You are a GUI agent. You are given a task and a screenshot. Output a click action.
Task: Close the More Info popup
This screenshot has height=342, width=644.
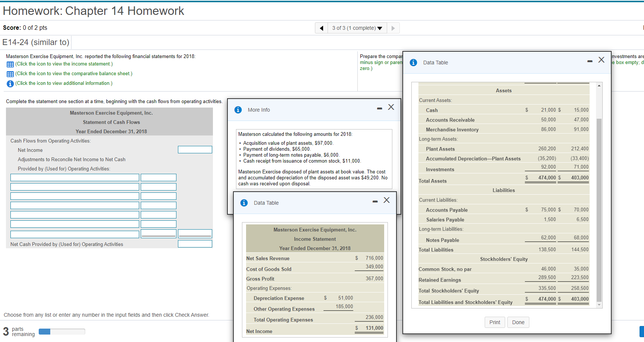(391, 107)
